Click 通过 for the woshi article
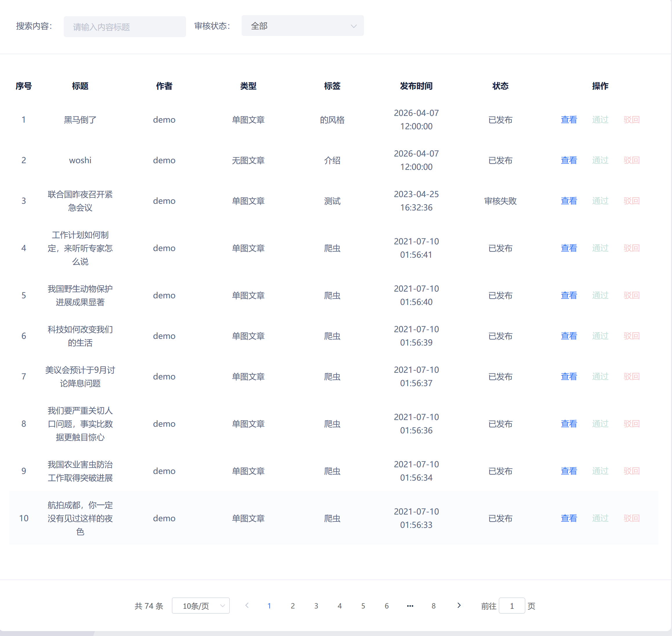Image resolution: width=672 pixels, height=636 pixels. point(600,160)
